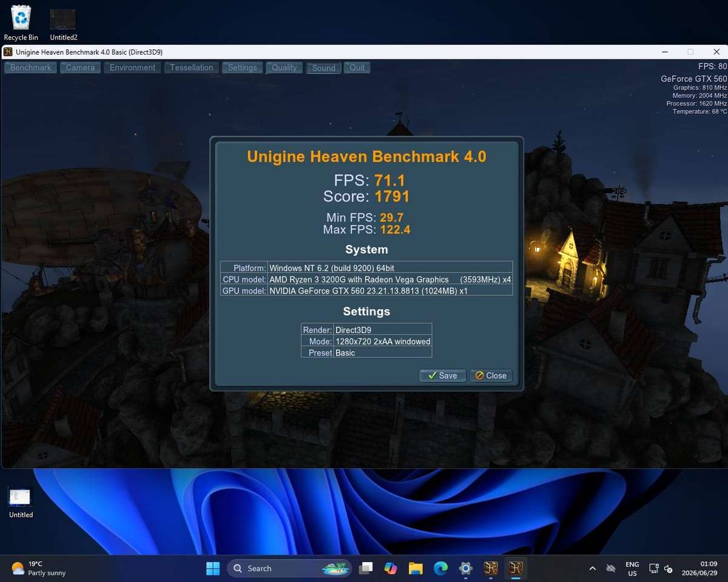Open the Environment menu

coord(132,68)
